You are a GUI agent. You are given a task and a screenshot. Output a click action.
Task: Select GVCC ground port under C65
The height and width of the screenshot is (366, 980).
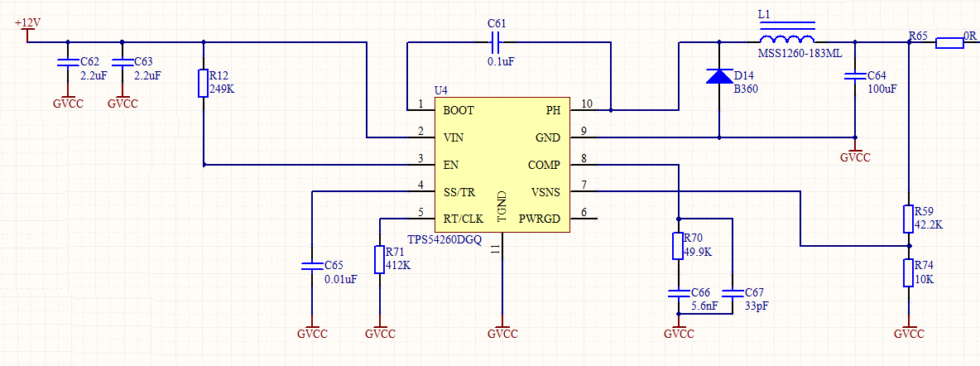(x=311, y=329)
